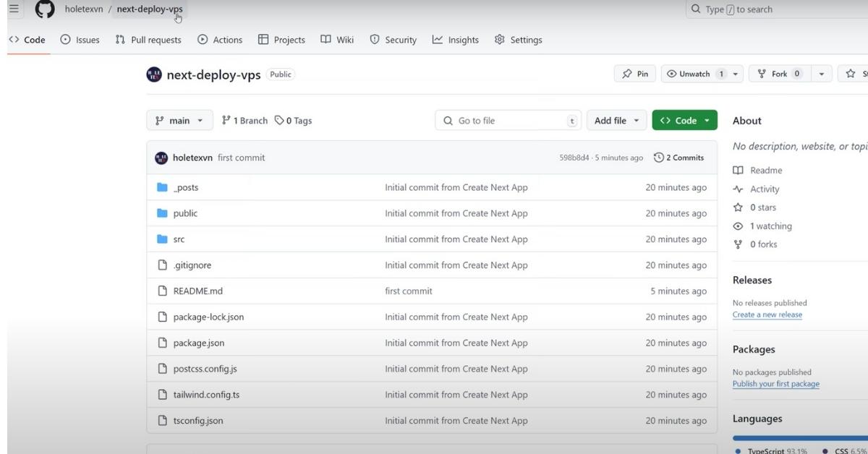This screenshot has height=454, width=868.
Task: Open the 2 Commits history link
Action: point(678,158)
